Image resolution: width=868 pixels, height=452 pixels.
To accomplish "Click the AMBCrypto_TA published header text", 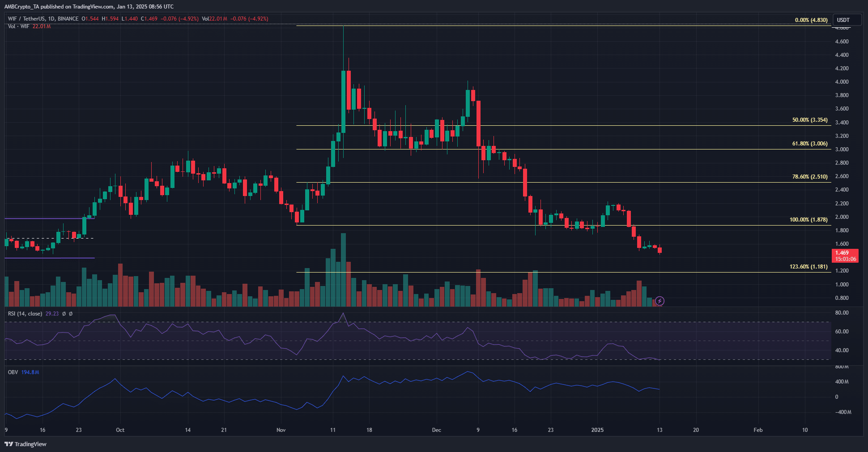I will (89, 7).
